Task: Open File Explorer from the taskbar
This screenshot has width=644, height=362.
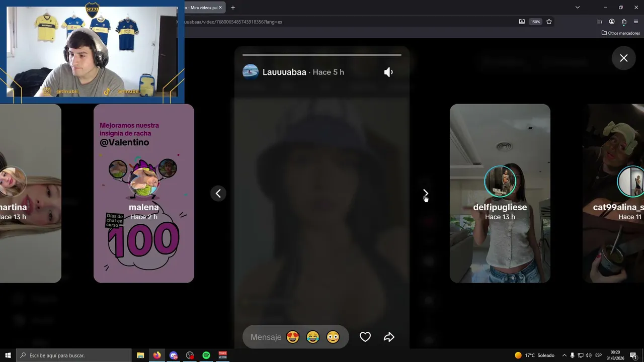Action: tap(140, 355)
